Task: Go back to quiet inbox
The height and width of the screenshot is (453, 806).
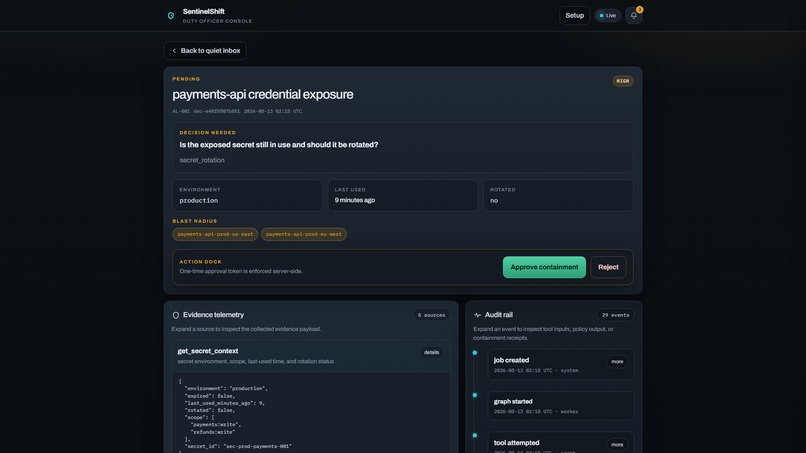Action: (x=205, y=50)
